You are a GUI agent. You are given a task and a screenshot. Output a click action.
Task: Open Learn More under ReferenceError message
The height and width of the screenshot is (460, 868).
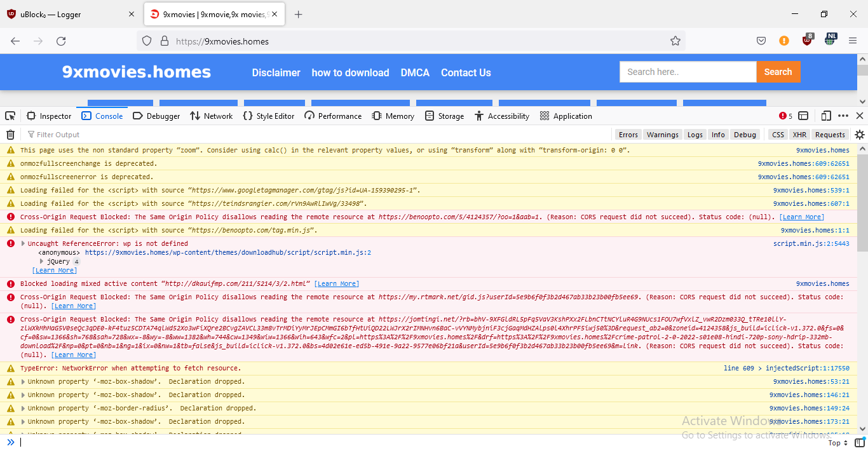pos(55,270)
